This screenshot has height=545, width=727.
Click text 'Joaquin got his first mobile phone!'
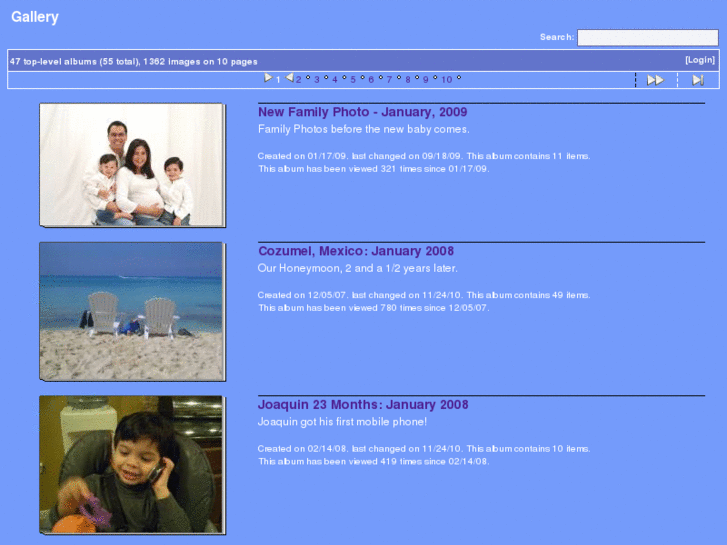pos(342,422)
